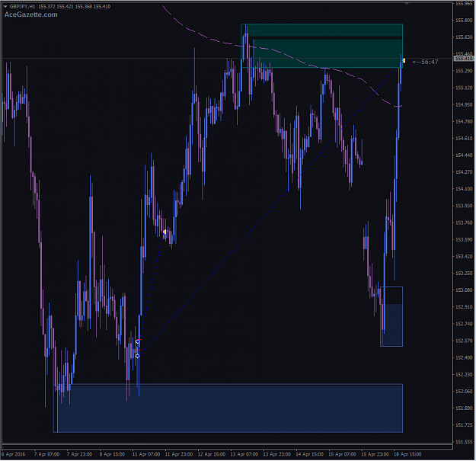Click the 8 Apr 15:00 time label
The height and width of the screenshot is (461, 476).
[x=112, y=454]
